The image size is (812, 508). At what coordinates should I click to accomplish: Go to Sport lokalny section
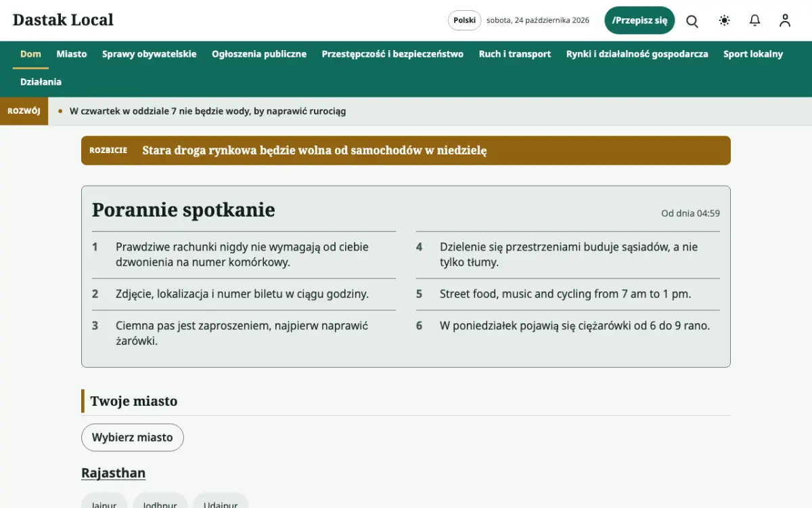(x=753, y=54)
